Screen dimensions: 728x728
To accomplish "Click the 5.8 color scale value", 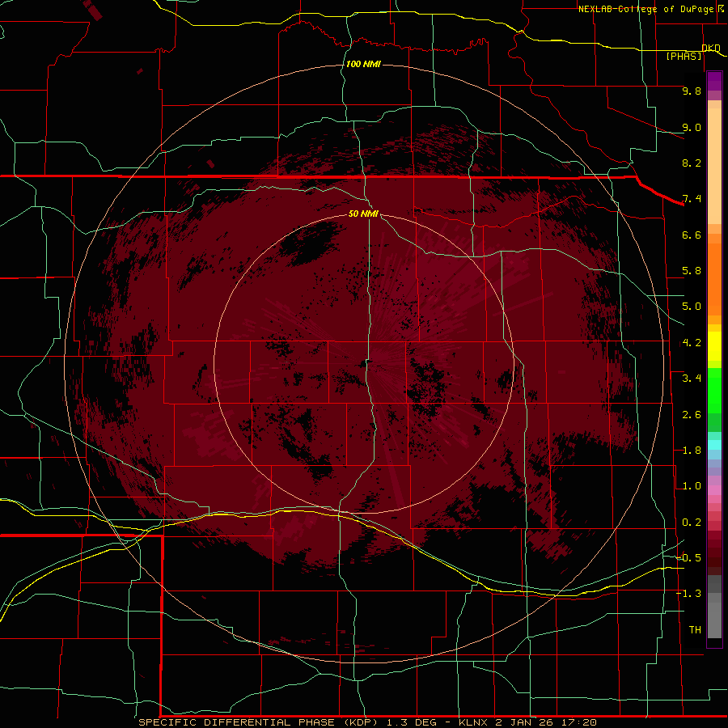I will tap(692, 271).
